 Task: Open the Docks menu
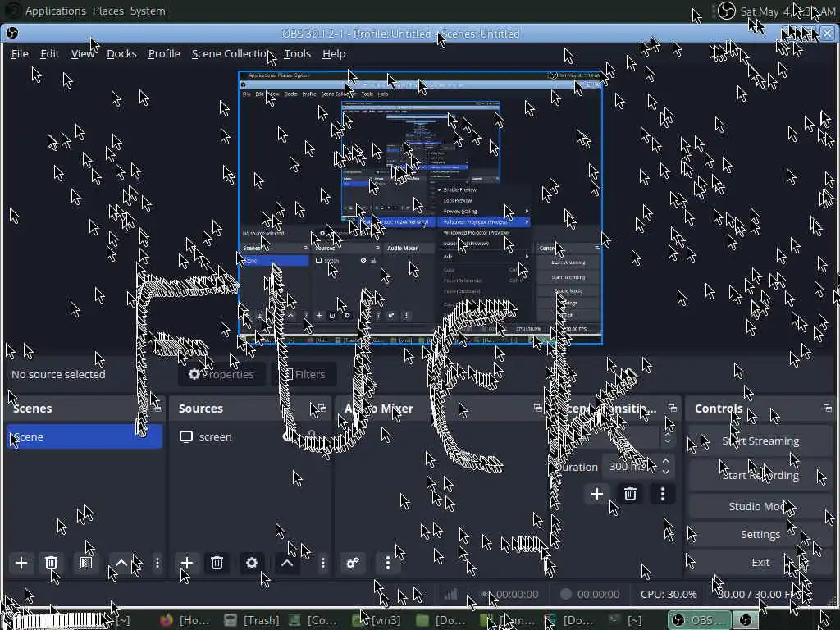[121, 53]
